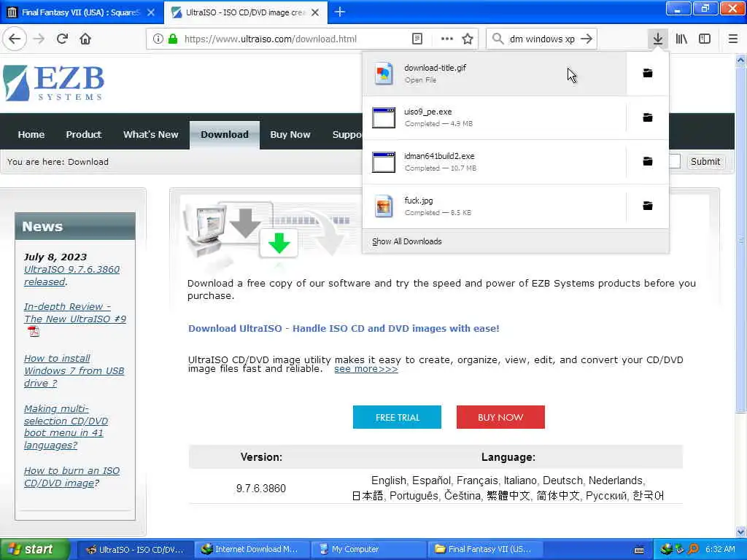Image resolution: width=747 pixels, height=560 pixels.
Task: Open containing folder for fuck.jpg
Action: (x=648, y=206)
